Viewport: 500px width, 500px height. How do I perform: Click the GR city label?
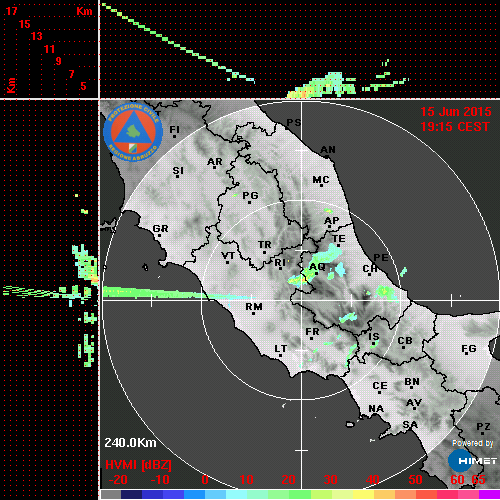coord(160,229)
